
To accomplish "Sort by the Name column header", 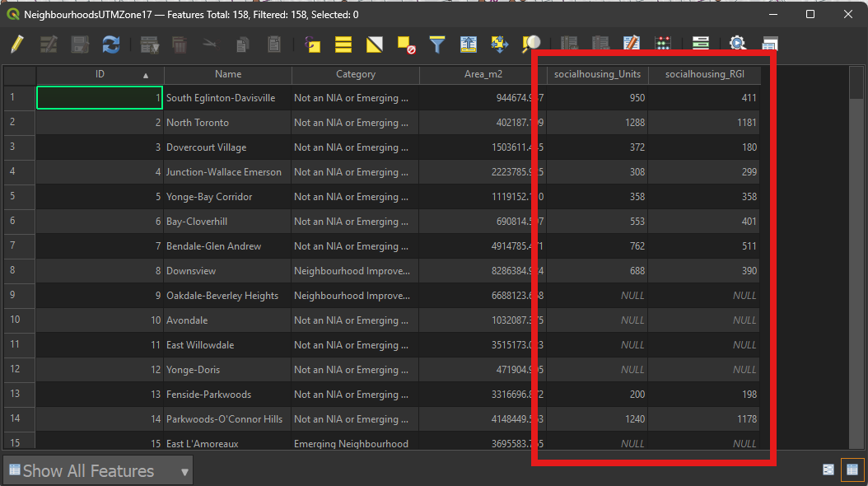I will 228,74.
